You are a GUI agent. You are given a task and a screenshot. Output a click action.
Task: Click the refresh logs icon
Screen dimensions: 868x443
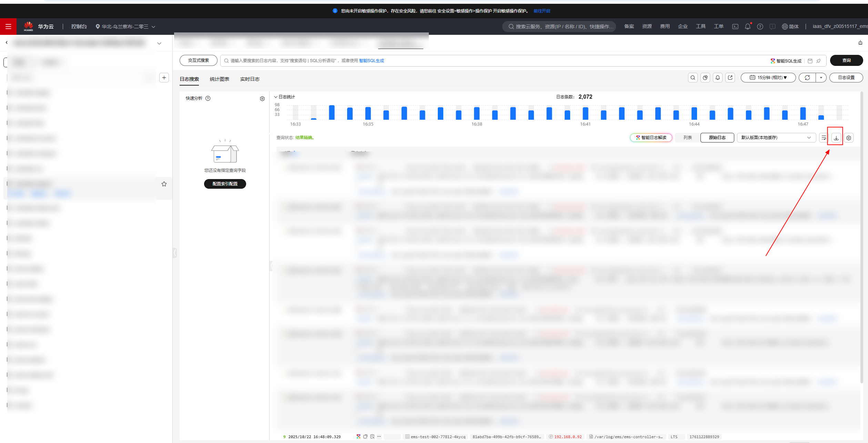coord(807,78)
